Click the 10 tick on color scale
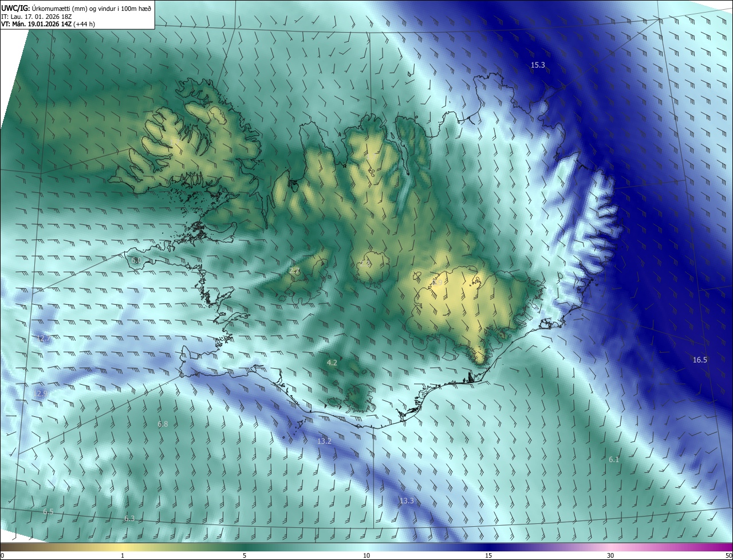The height and width of the screenshot is (560, 733). [x=366, y=555]
